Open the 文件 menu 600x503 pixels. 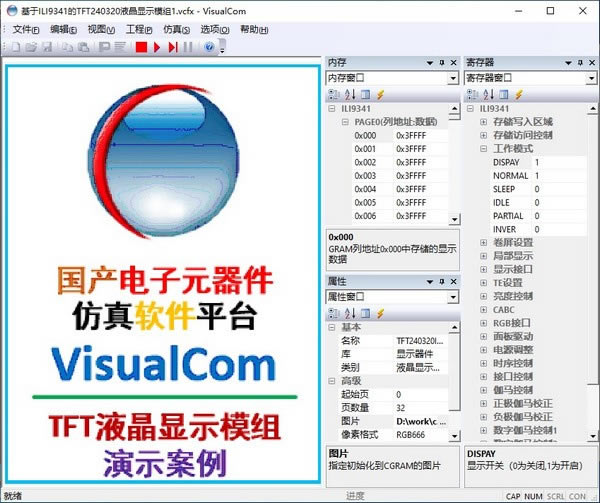click(26, 29)
